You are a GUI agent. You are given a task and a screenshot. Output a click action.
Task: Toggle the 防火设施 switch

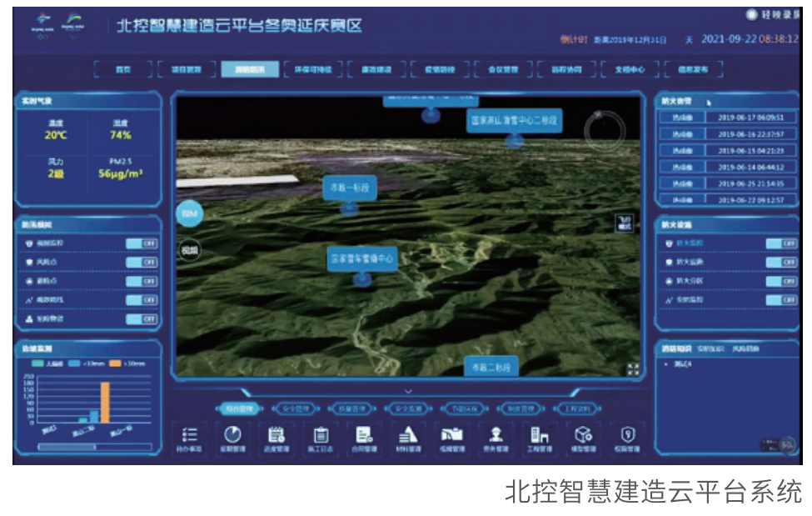coord(781,263)
